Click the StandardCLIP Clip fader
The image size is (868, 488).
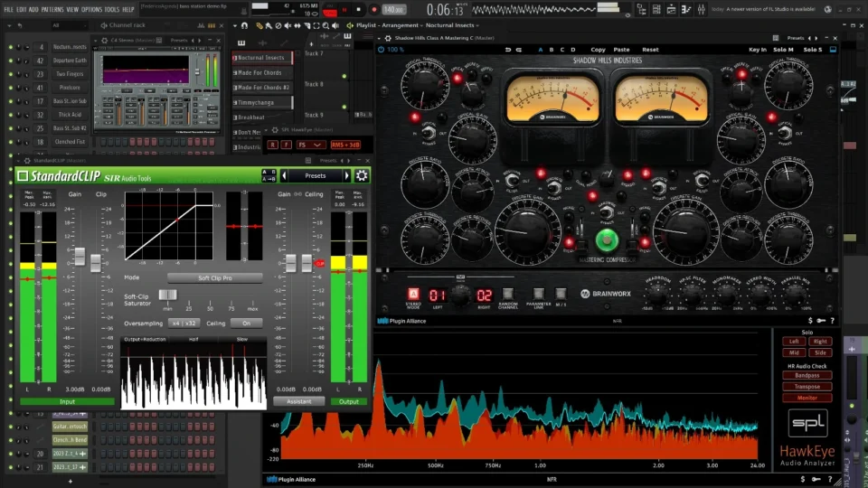(96, 263)
